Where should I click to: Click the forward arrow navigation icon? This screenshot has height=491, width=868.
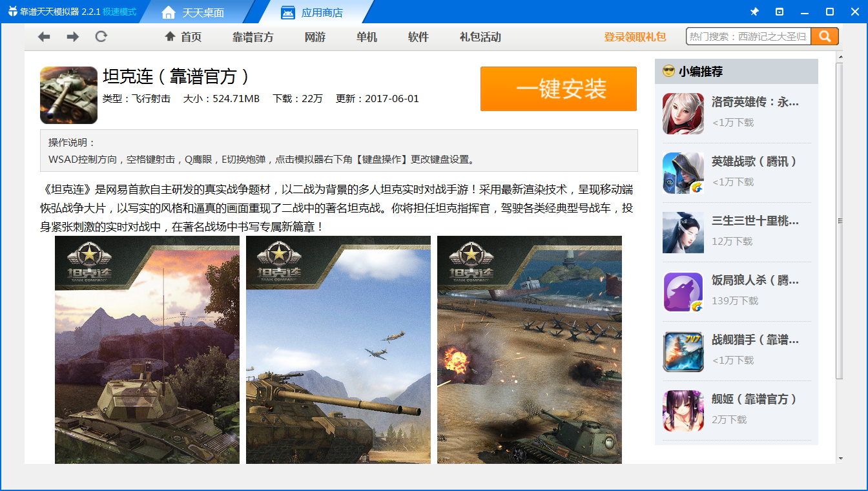[73, 37]
